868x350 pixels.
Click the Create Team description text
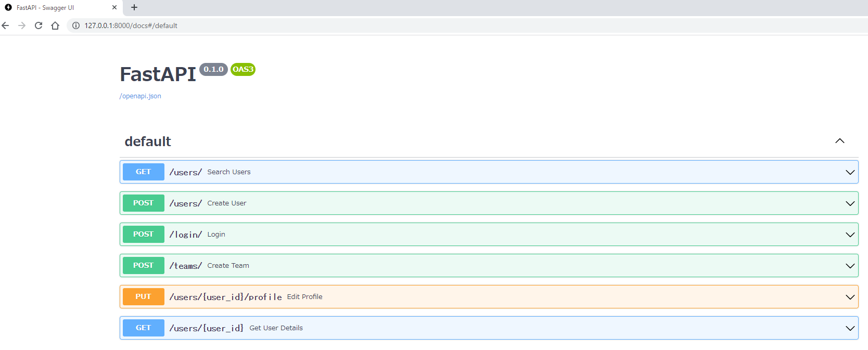point(228,266)
